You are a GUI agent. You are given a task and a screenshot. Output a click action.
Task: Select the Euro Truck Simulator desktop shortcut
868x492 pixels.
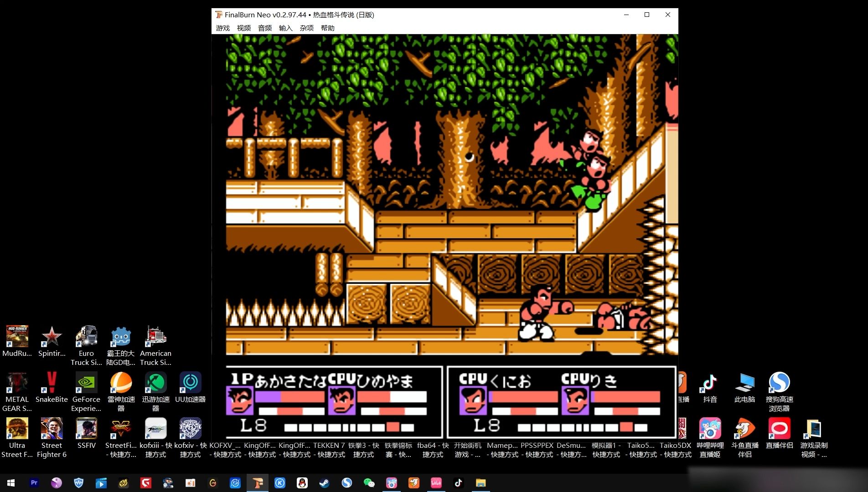[86, 345]
